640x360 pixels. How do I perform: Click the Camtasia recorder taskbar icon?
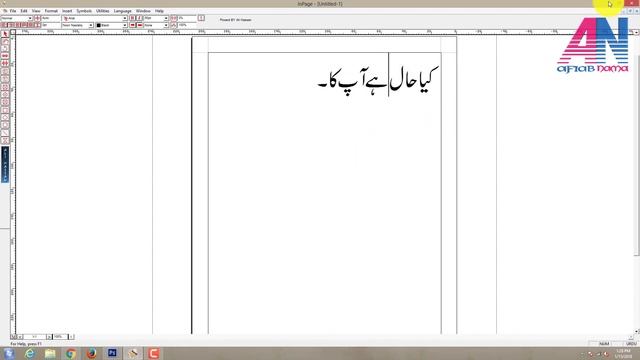coord(153,353)
